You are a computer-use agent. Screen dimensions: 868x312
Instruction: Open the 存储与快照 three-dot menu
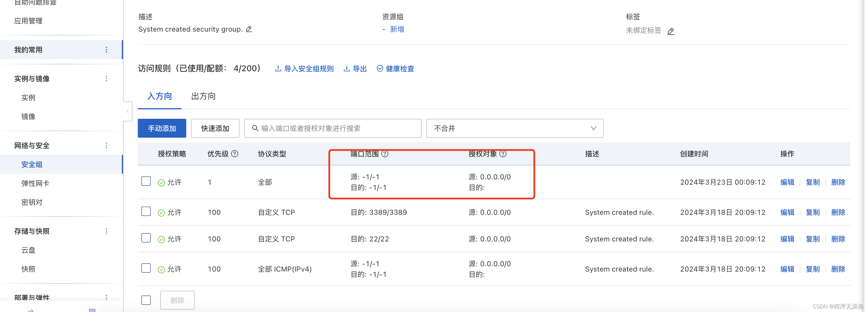coord(106,231)
